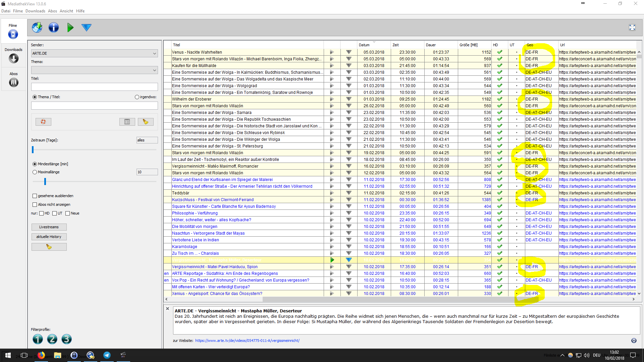Click the Mindestlänge slider handle
The image size is (644, 362).
pos(45,181)
